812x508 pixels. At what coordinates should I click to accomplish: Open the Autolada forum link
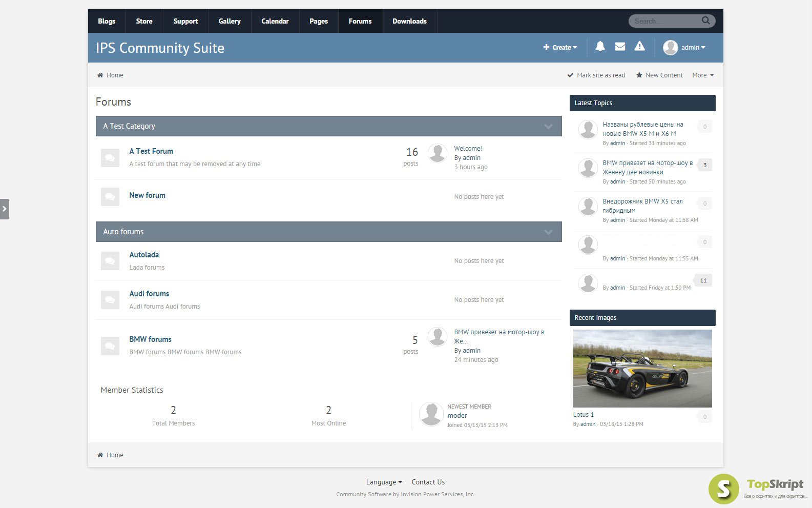[x=144, y=255]
